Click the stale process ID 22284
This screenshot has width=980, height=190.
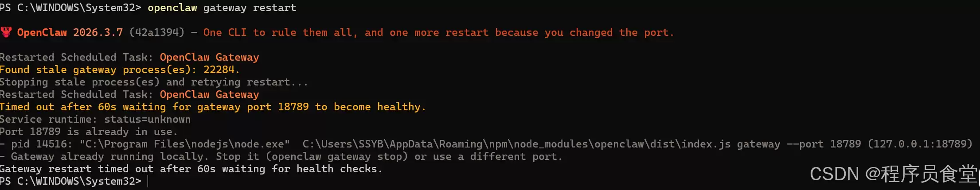[219, 70]
